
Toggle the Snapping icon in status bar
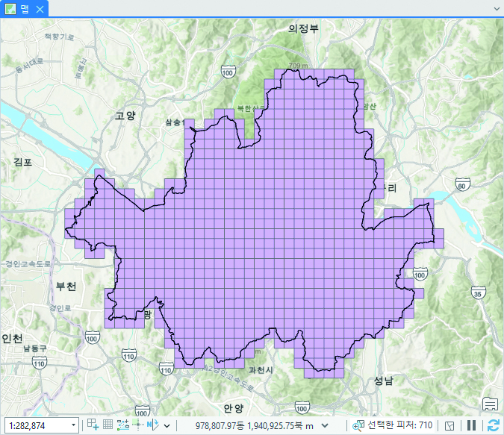click(x=123, y=425)
